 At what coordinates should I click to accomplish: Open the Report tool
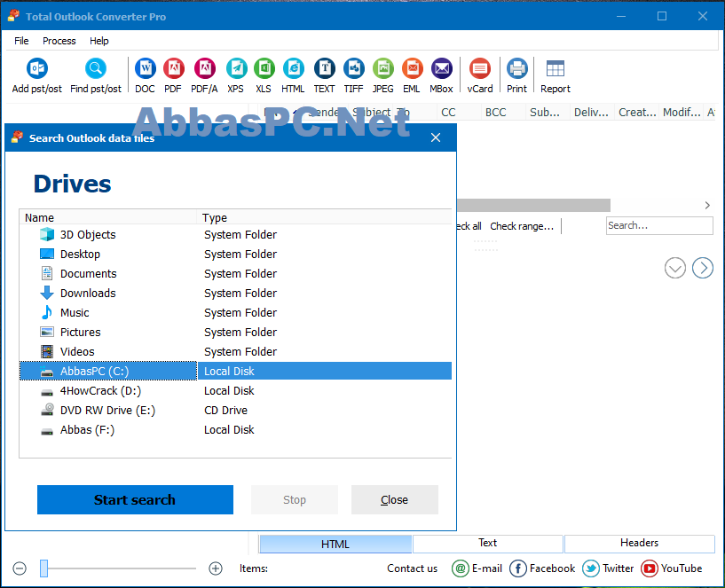click(556, 75)
